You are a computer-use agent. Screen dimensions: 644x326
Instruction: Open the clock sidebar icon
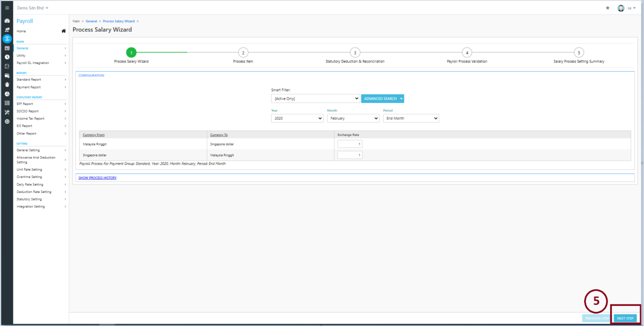[x=7, y=57]
